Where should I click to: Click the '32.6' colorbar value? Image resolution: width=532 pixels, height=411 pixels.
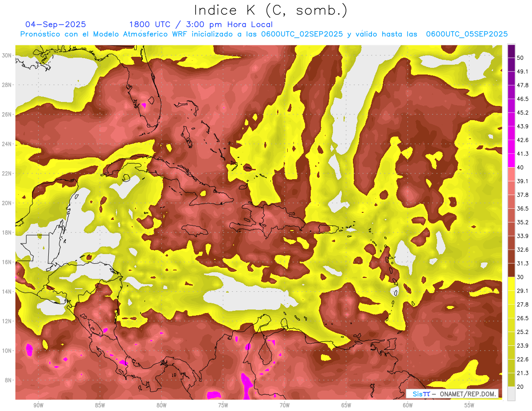click(x=523, y=250)
